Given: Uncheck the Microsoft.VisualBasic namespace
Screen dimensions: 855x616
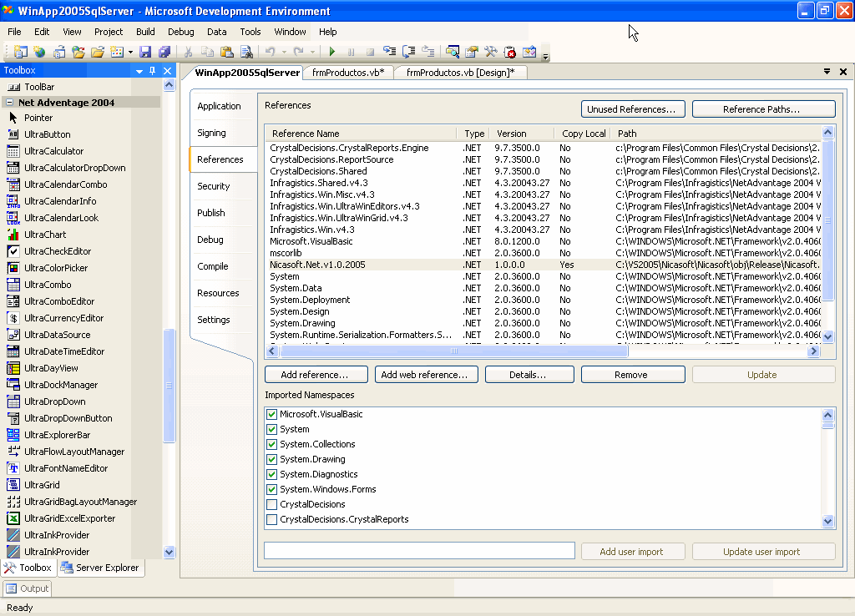Looking at the screenshot, I should [271, 414].
